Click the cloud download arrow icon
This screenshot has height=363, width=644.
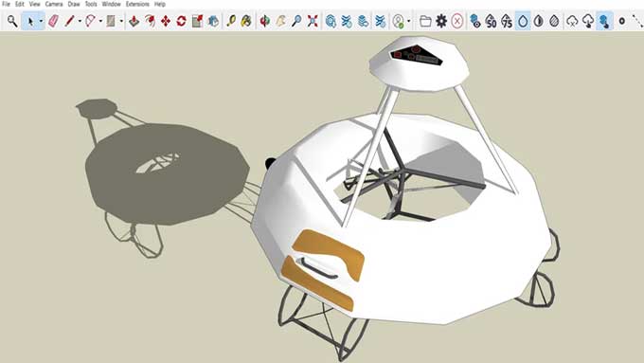coord(588,21)
